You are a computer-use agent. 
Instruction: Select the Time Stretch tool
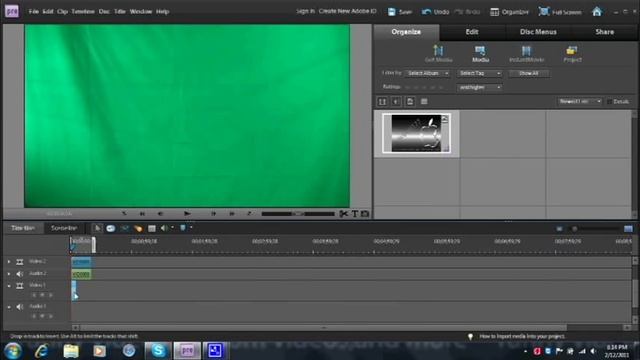[x=111, y=228]
